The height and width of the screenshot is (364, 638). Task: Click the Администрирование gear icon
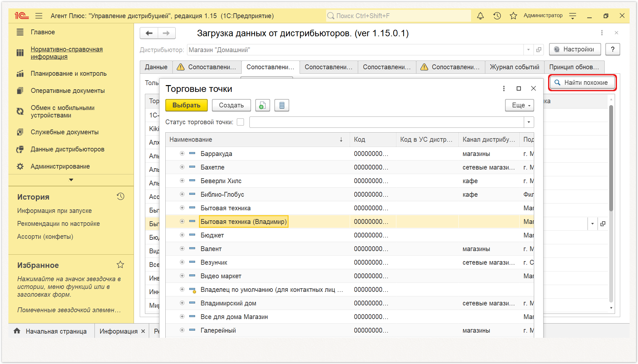20,166
